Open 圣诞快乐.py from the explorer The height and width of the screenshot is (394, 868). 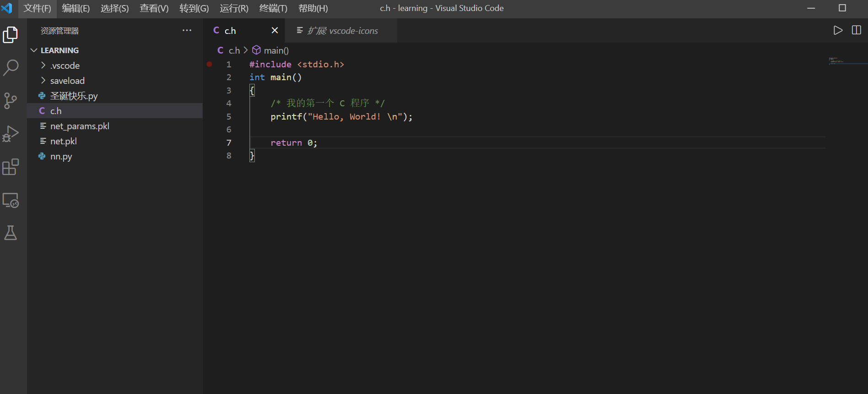tap(115, 96)
